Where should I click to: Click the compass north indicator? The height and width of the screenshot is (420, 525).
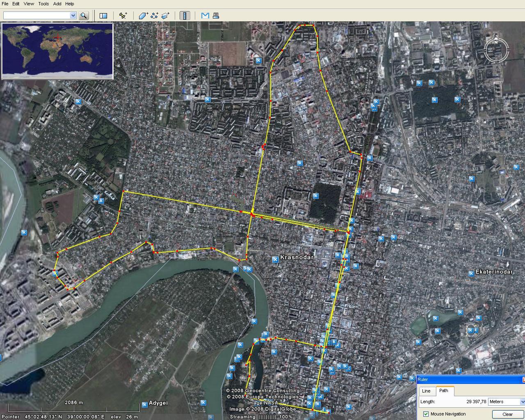coord(496,41)
